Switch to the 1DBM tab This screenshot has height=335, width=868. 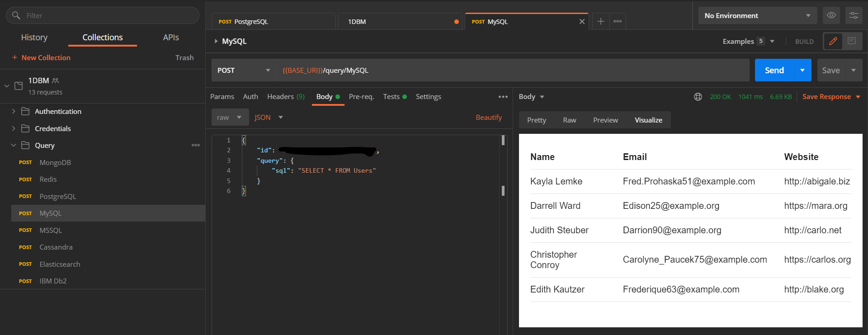tap(400, 22)
